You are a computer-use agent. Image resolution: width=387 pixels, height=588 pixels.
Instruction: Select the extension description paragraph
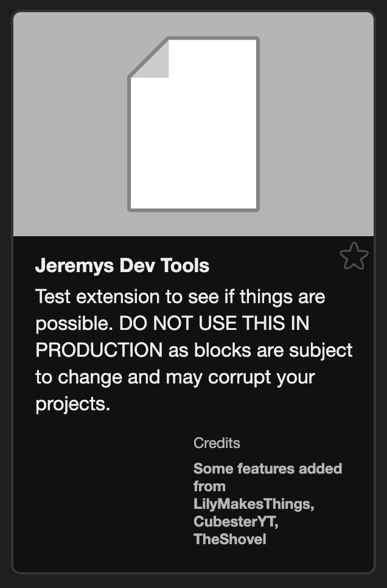194,350
